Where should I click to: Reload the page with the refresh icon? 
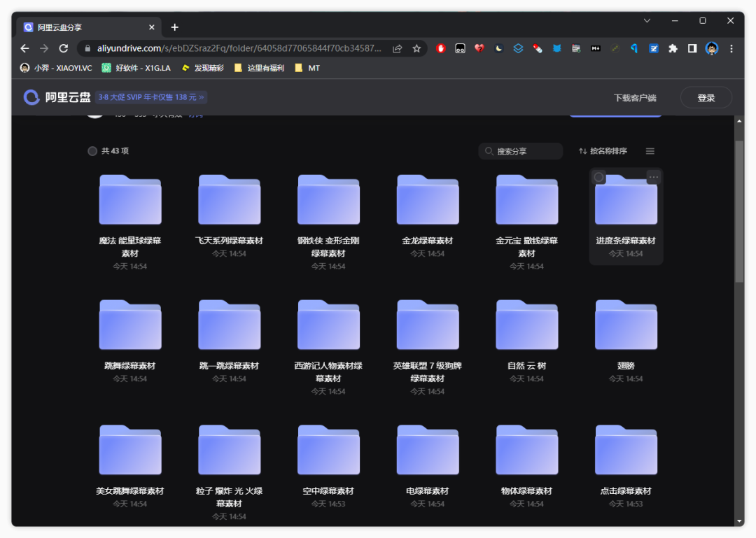coord(64,48)
